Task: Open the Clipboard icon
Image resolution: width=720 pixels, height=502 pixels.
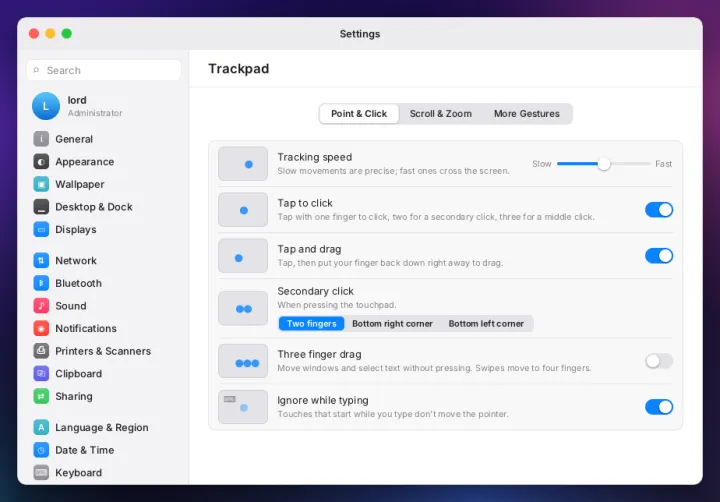Action: click(x=41, y=373)
